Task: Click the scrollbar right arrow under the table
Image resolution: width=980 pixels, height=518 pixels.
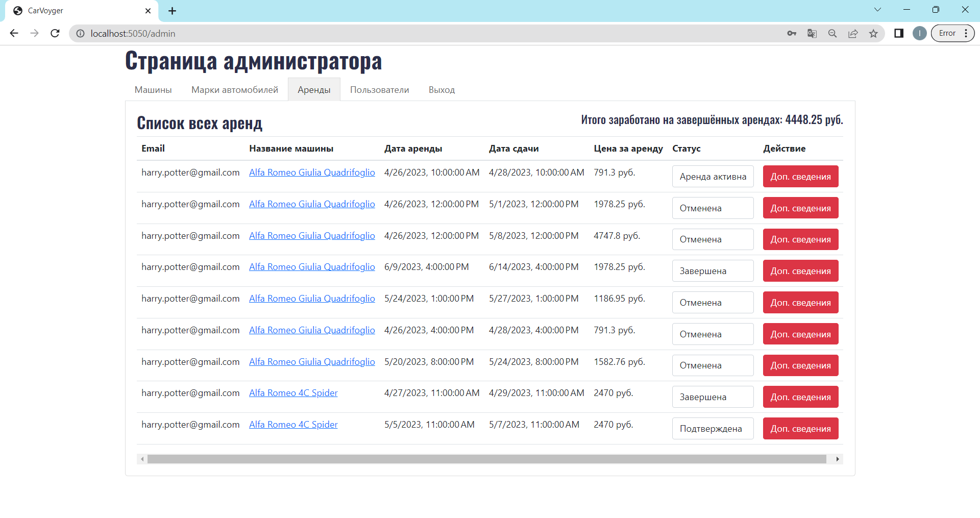Action: [838, 459]
